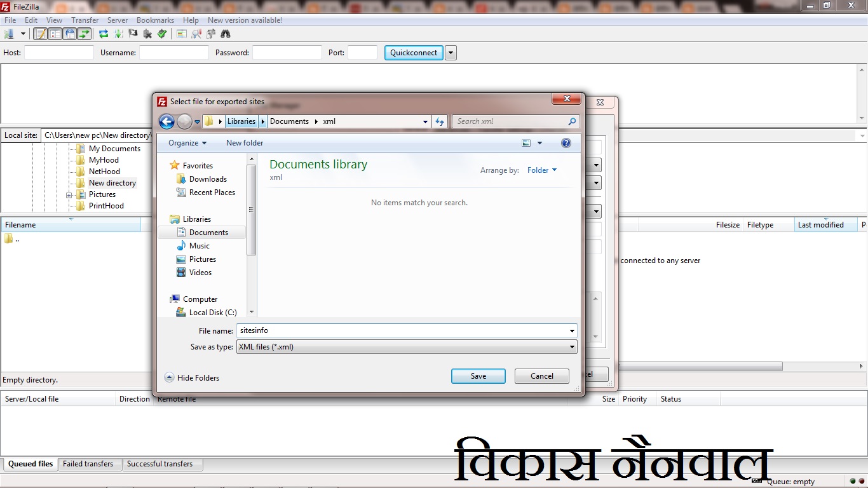868x488 pixels.
Task: Click the disconnect from server icon
Action: point(147,34)
